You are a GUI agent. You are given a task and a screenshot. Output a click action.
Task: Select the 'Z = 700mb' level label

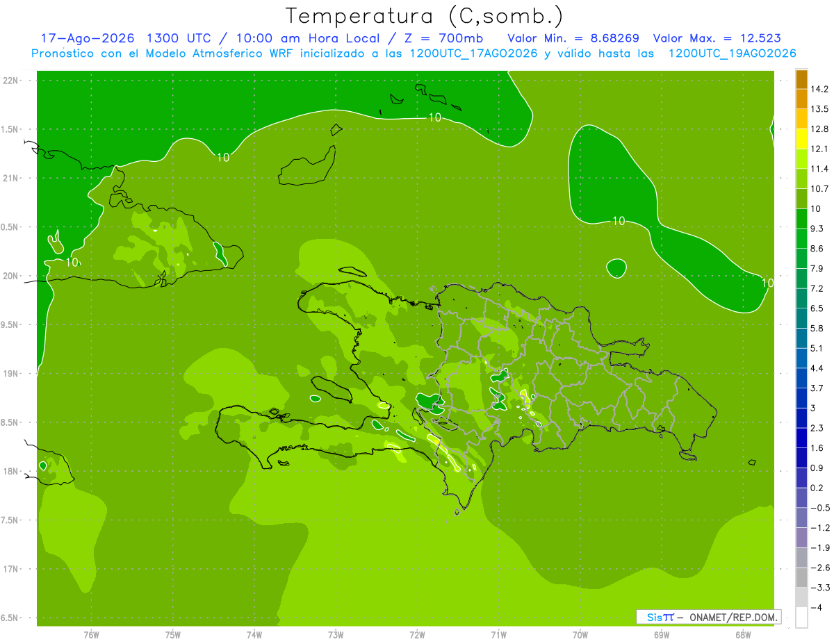(x=443, y=38)
